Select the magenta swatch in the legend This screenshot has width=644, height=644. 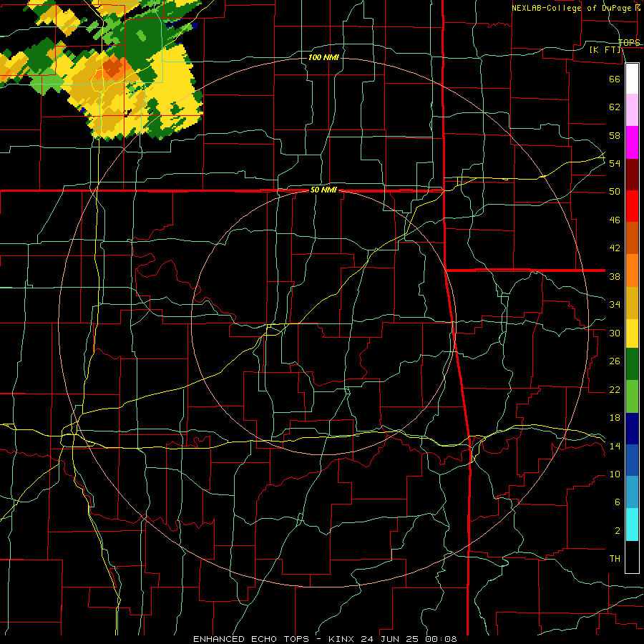pyautogui.click(x=632, y=142)
